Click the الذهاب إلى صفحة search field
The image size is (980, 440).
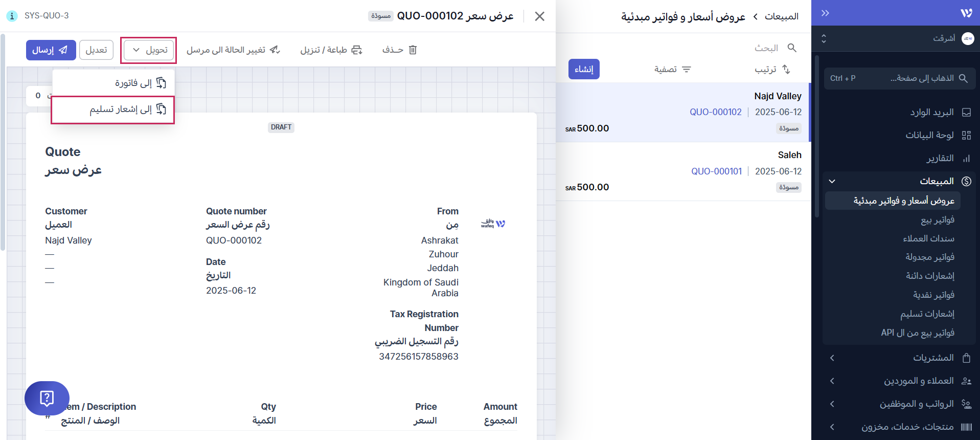coord(899,78)
